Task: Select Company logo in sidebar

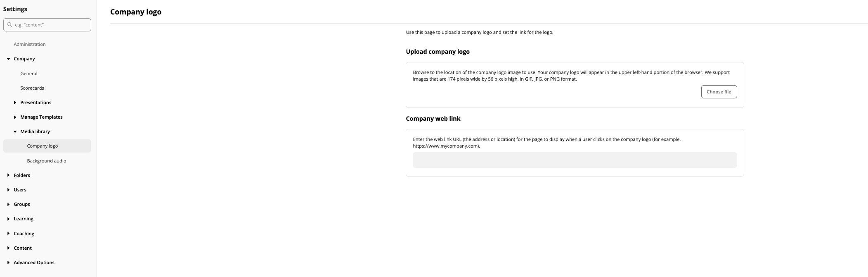Action: (42, 146)
